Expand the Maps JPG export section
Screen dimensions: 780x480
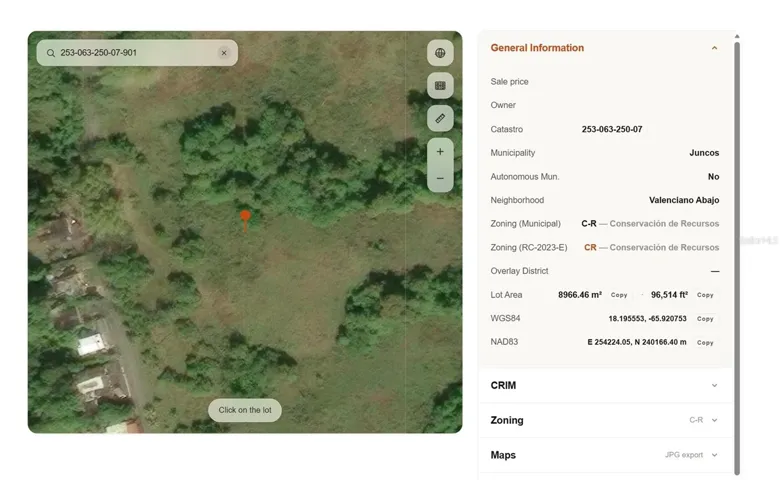[x=605, y=455]
